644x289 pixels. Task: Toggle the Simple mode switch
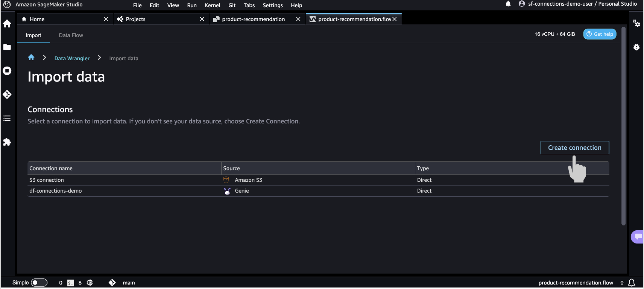39,283
